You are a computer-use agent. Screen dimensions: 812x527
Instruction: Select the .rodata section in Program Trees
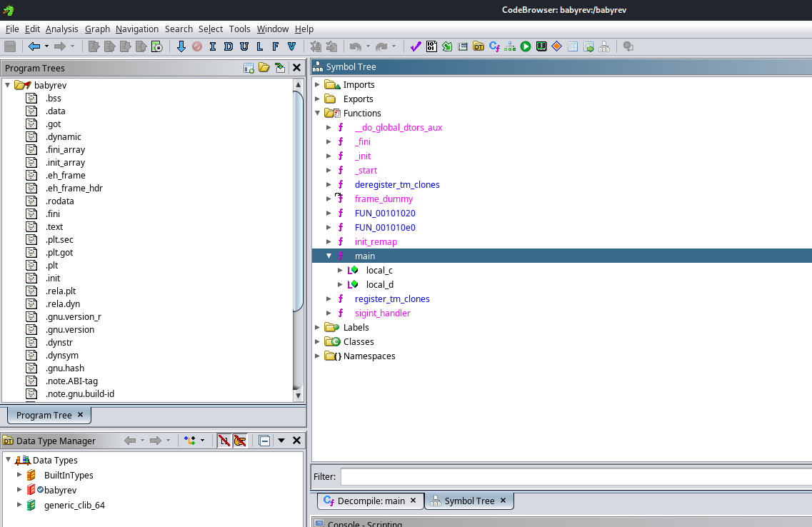tap(59, 201)
